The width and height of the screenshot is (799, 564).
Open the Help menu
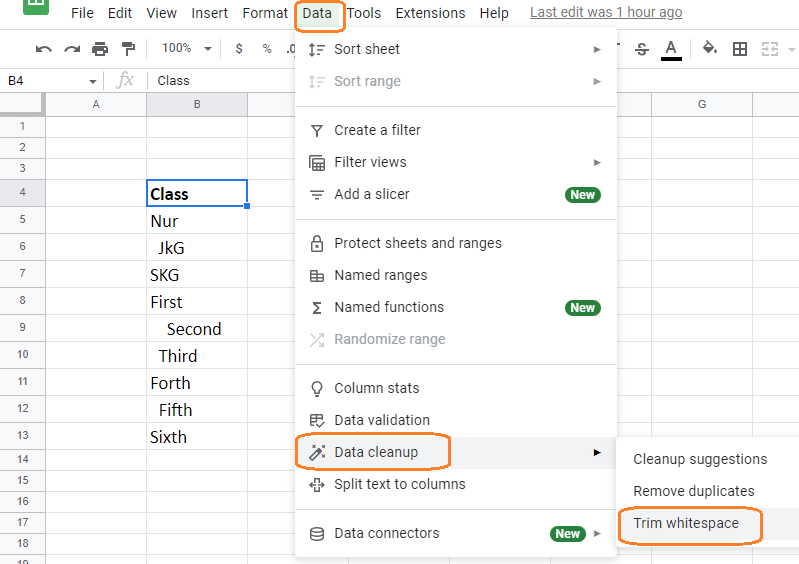tap(494, 13)
